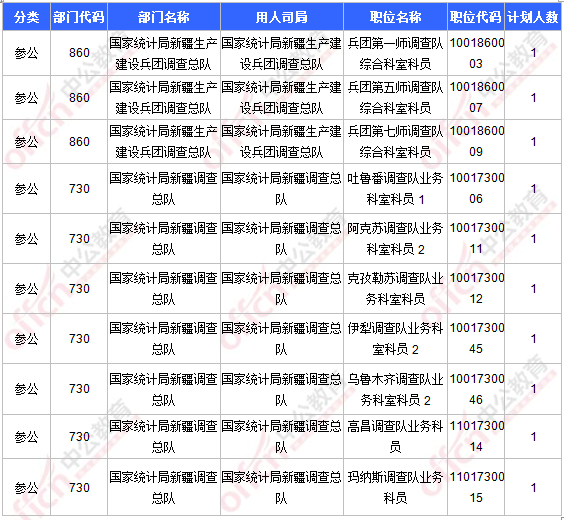Click the 分类 column header

[x=26, y=17]
